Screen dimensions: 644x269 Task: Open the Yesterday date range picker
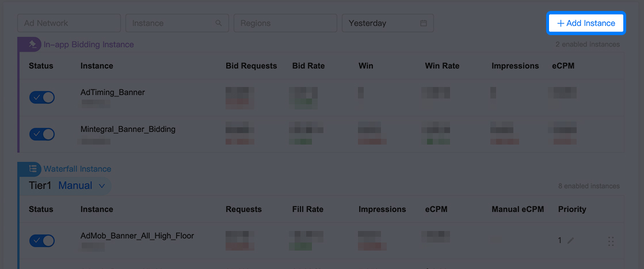[x=388, y=23]
